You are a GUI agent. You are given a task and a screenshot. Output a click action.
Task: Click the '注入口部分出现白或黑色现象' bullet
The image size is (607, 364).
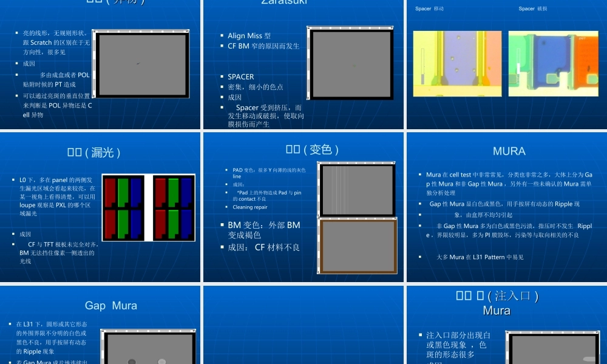458,345
